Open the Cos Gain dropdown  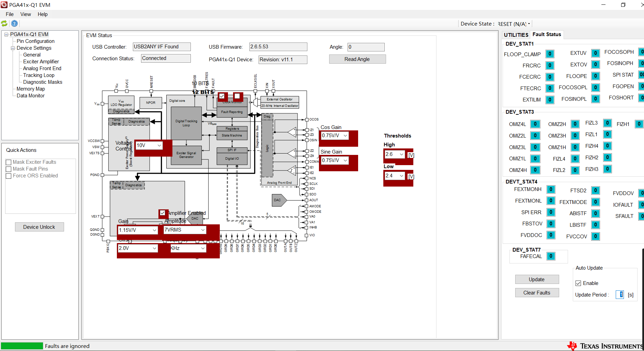tap(335, 135)
